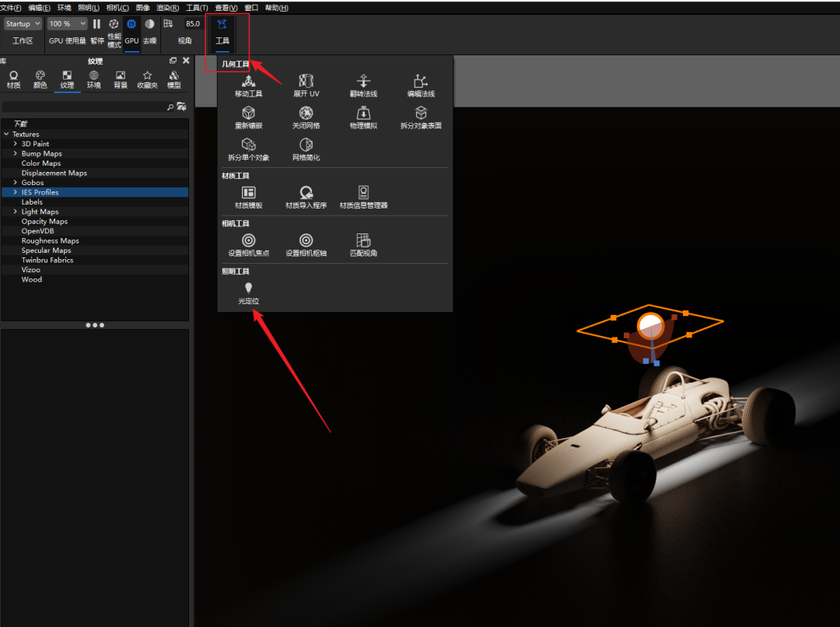Screen dimensions: 840x627
Task: Click the 工具 tools toolbar button
Action: 222,32
